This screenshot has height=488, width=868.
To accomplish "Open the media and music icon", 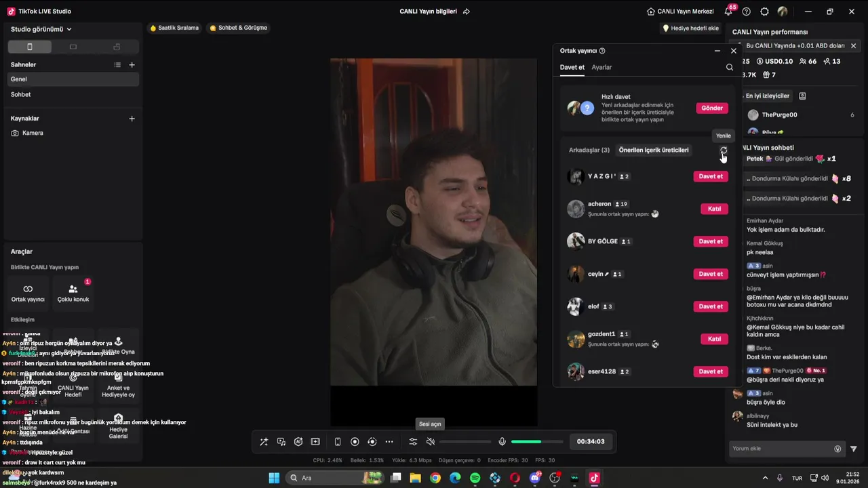I will (x=281, y=442).
